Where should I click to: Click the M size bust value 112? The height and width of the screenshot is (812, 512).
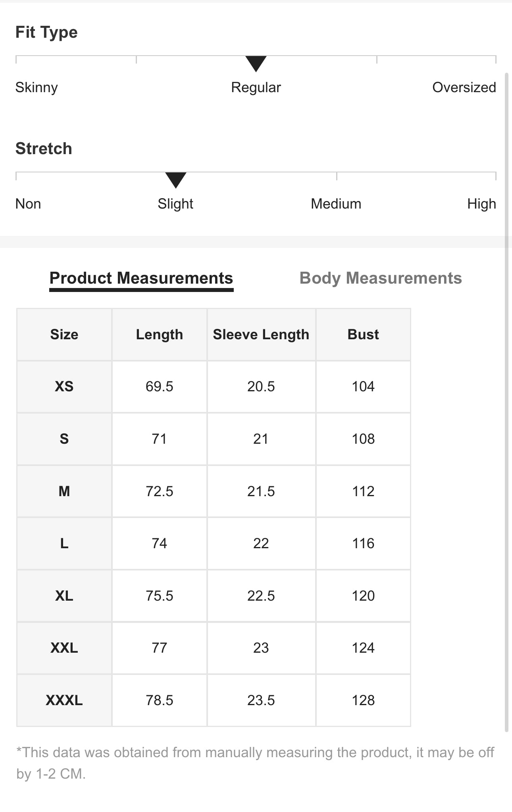pyautogui.click(x=363, y=491)
